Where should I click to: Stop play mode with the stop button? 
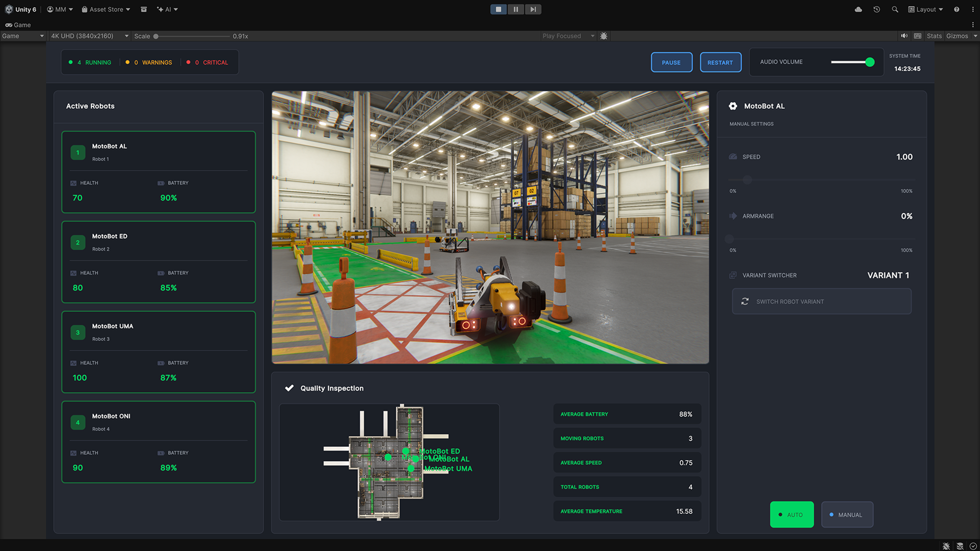pos(498,9)
